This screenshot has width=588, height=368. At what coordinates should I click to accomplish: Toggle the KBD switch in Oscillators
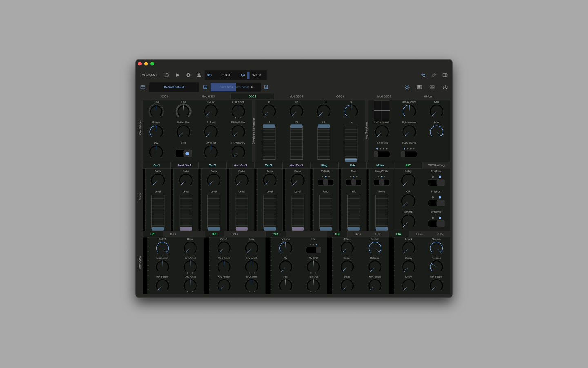pos(183,153)
